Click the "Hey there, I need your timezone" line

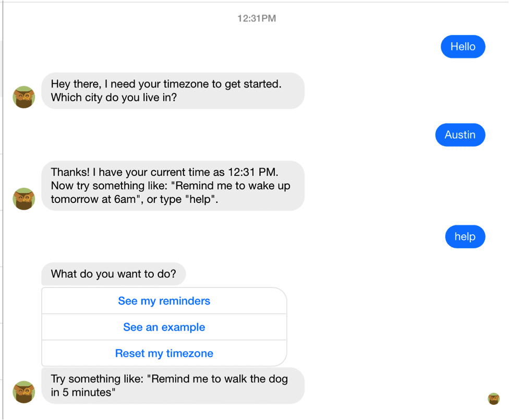click(x=166, y=84)
